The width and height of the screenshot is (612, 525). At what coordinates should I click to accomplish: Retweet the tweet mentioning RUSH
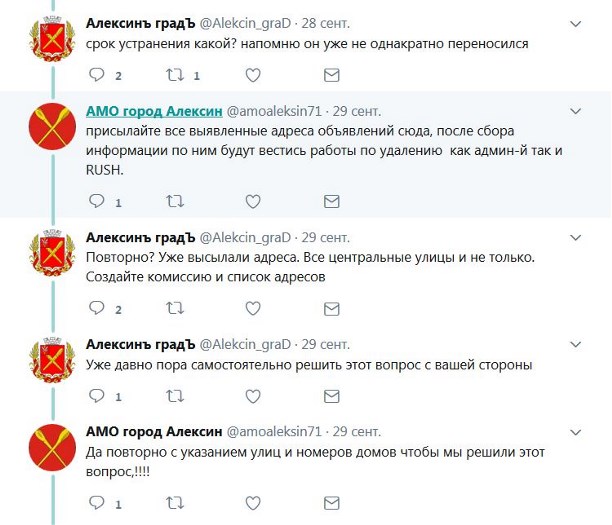tap(175, 201)
